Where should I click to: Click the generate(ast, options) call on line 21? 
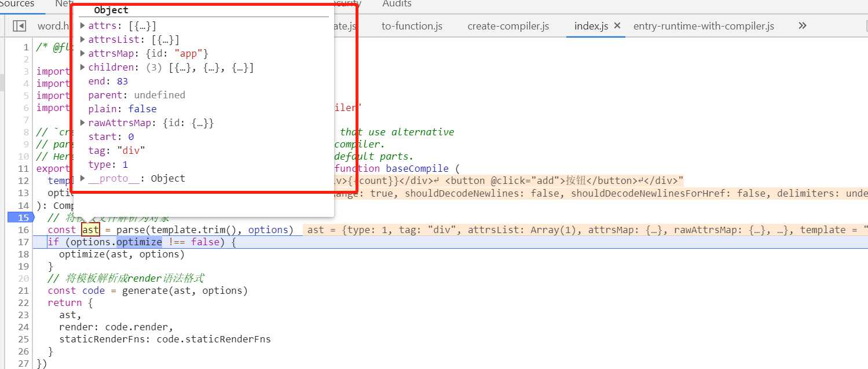(185, 290)
